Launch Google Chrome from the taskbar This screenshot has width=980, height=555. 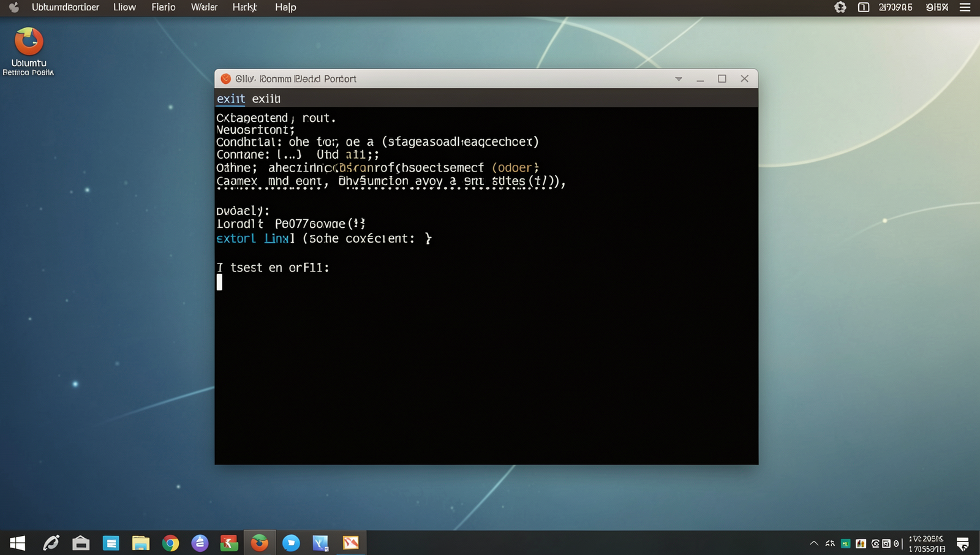[x=171, y=543]
